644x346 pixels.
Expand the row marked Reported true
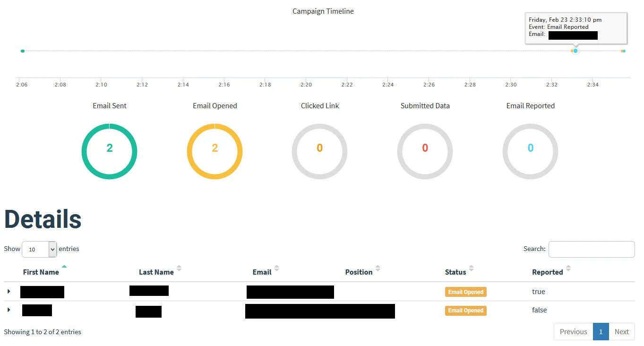coord(9,292)
